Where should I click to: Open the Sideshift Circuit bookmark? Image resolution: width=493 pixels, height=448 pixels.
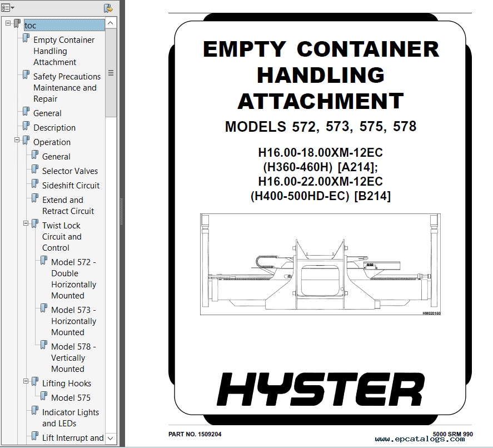71,186
